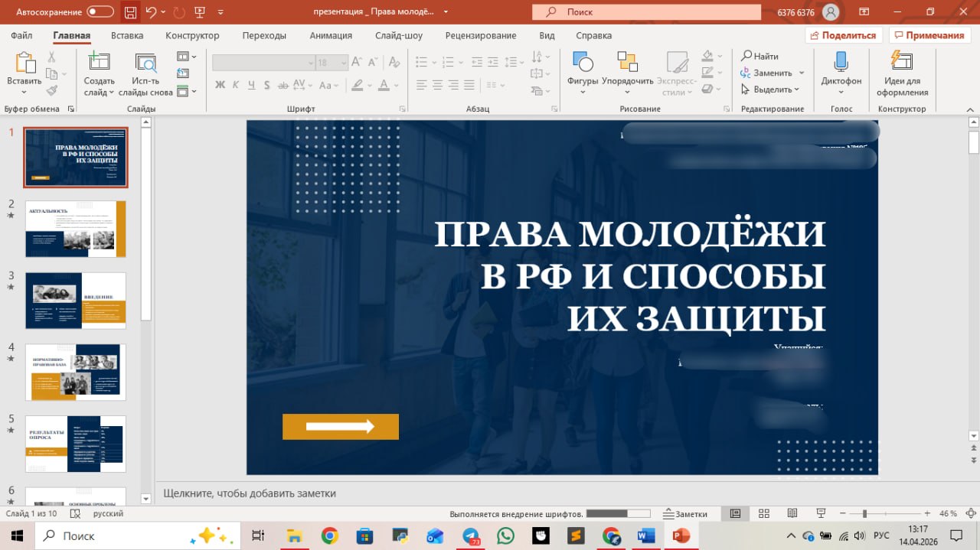This screenshot has height=550, width=980.
Task: Expand Replace (Заменить) dropdown arrow
Action: pos(802,73)
